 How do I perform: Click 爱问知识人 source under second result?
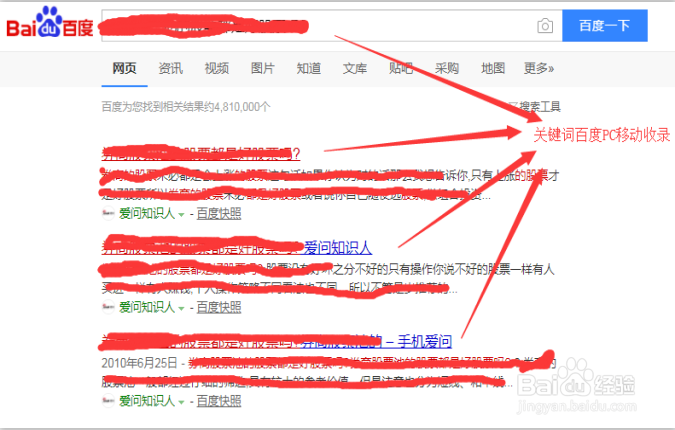click(147, 307)
